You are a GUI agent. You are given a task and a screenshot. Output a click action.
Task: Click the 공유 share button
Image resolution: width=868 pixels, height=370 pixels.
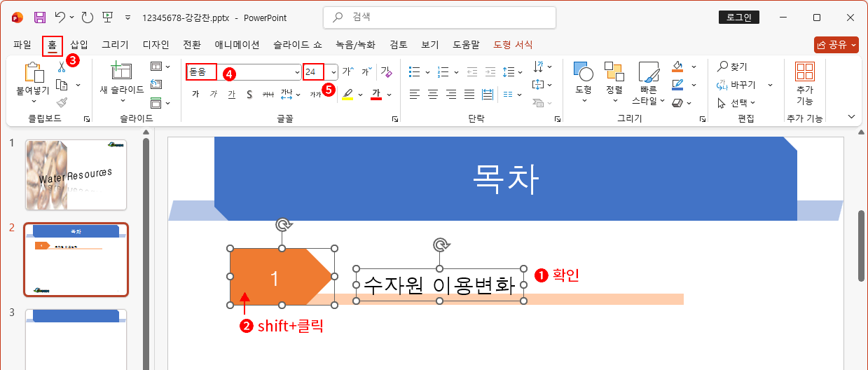pos(836,45)
